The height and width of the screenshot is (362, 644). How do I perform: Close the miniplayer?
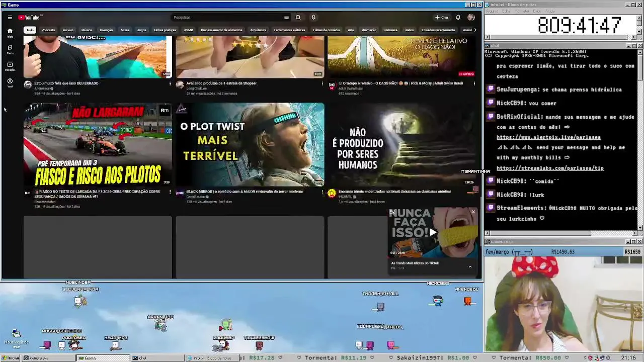point(473,212)
